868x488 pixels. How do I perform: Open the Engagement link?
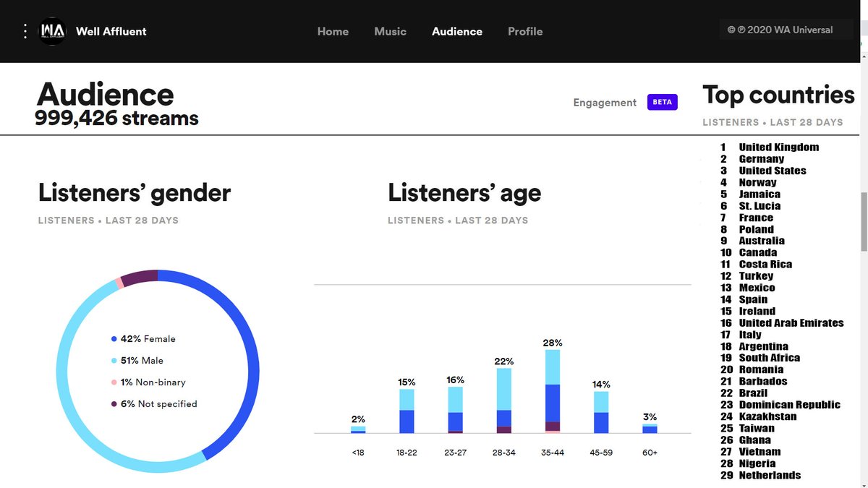(605, 103)
